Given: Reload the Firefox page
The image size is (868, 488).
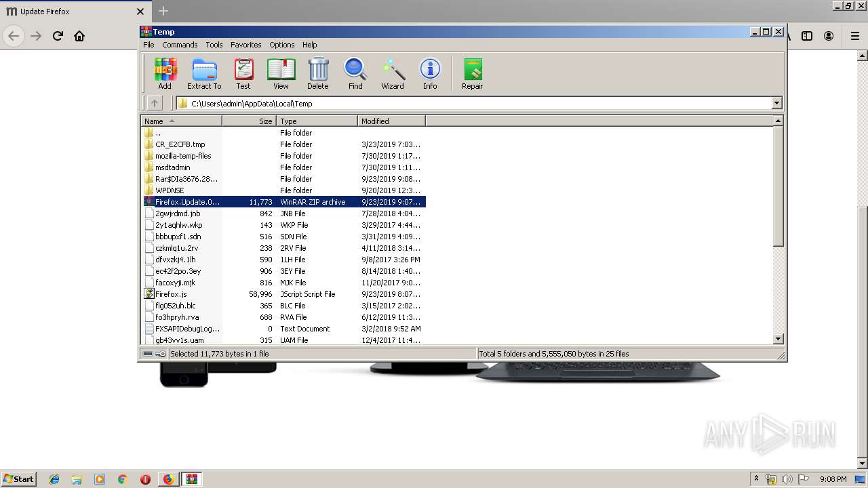Looking at the screenshot, I should click(58, 36).
